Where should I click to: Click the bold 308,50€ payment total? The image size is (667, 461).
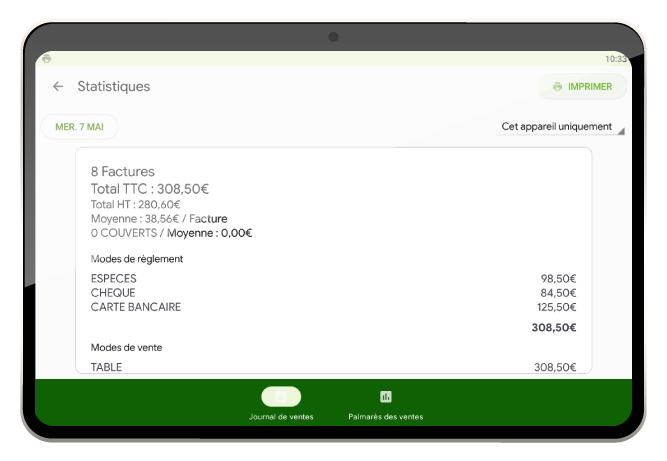[554, 327]
